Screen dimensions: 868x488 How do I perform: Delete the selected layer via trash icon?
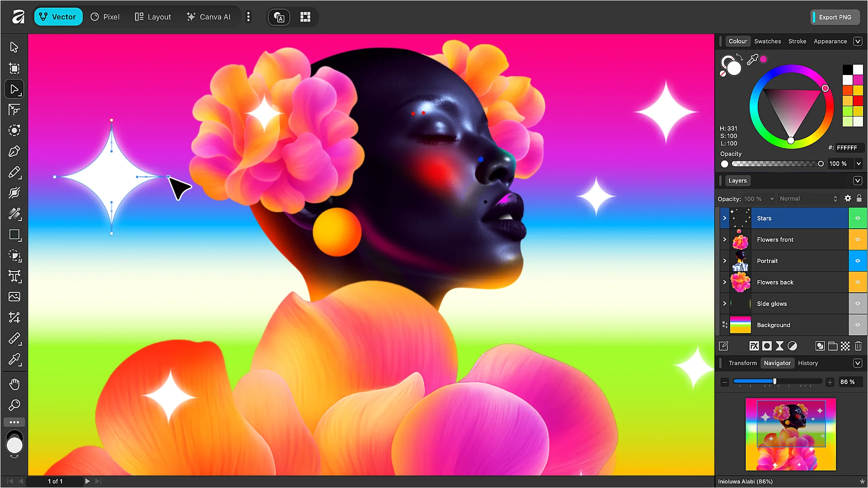858,346
